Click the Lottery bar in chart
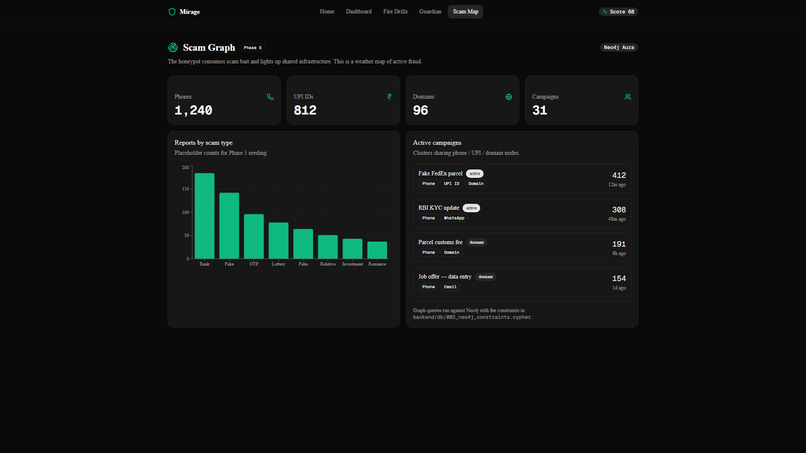This screenshot has width=806, height=453. 279,240
